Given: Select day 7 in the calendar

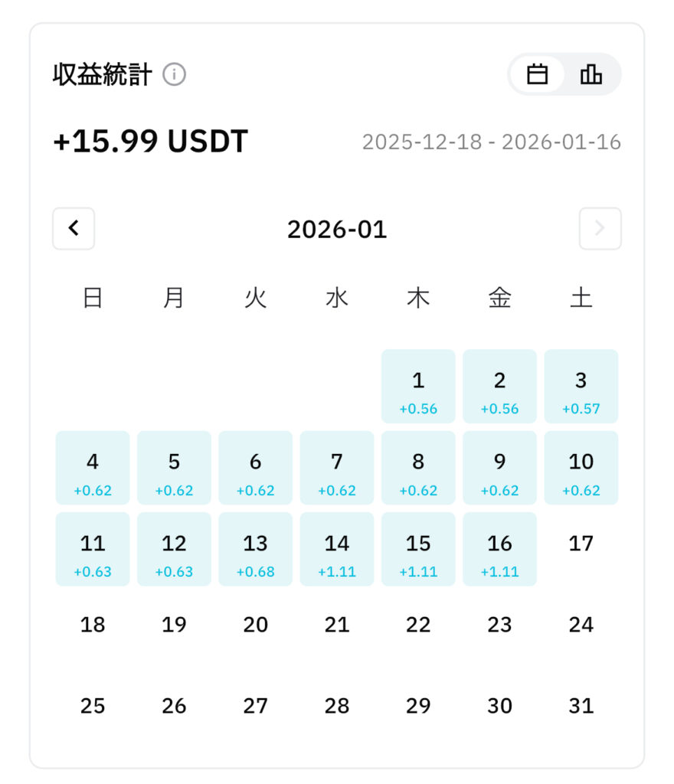Looking at the screenshot, I should (x=337, y=468).
